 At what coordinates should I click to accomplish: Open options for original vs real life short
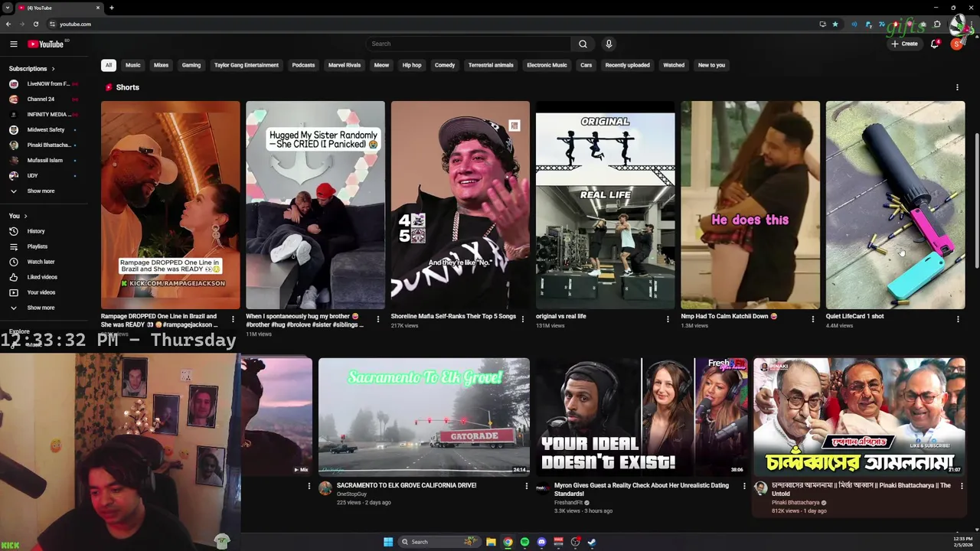point(668,318)
